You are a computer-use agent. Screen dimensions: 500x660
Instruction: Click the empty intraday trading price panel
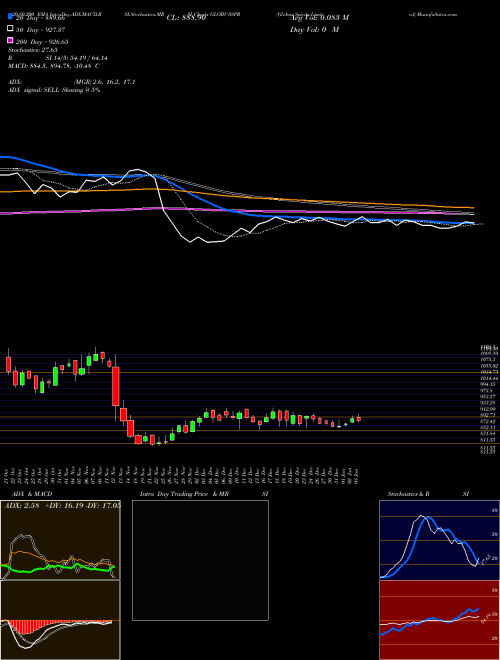200,560
